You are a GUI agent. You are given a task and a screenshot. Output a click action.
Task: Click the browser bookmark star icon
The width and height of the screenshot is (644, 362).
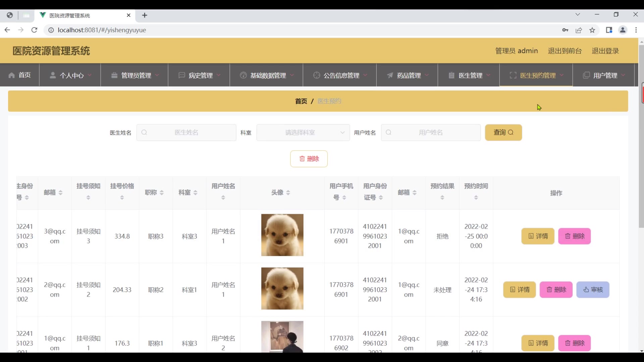point(592,30)
